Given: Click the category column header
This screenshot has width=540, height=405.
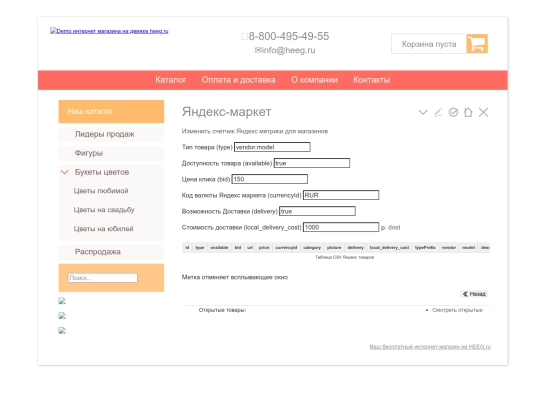Looking at the screenshot, I should pyautogui.click(x=312, y=248).
